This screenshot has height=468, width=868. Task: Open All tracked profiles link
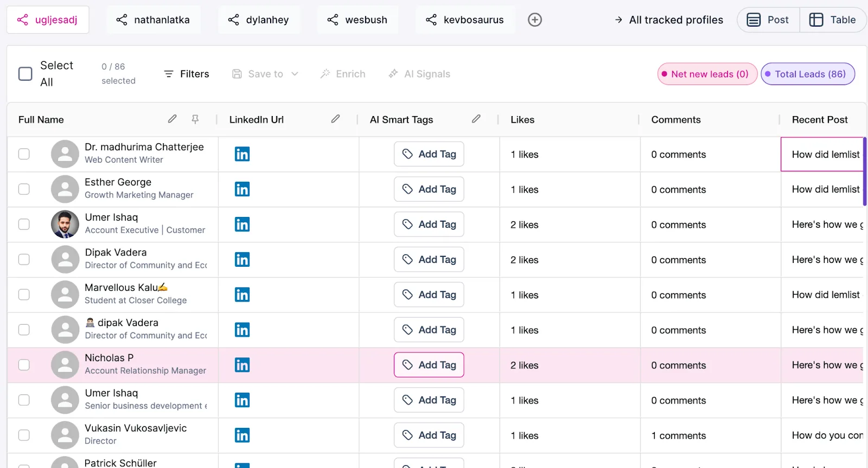tap(669, 20)
